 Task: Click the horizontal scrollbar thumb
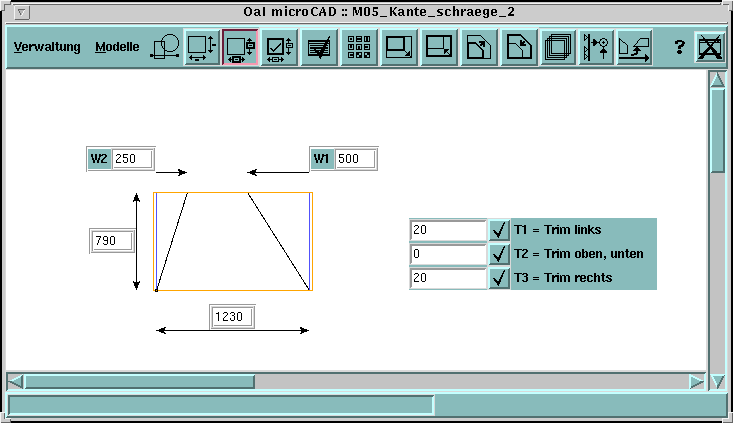click(139, 381)
